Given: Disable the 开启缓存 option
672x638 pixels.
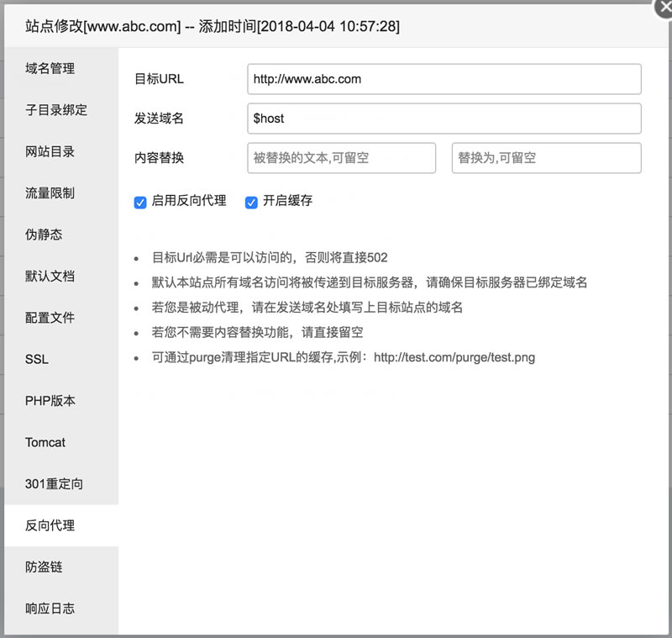Looking at the screenshot, I should pos(249,202).
